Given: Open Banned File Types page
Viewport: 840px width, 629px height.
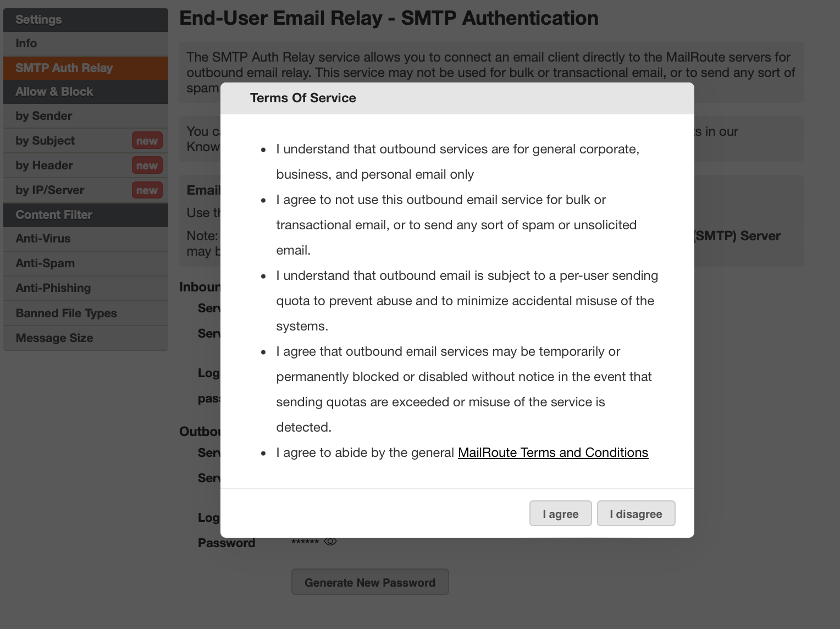Looking at the screenshot, I should pyautogui.click(x=86, y=313).
